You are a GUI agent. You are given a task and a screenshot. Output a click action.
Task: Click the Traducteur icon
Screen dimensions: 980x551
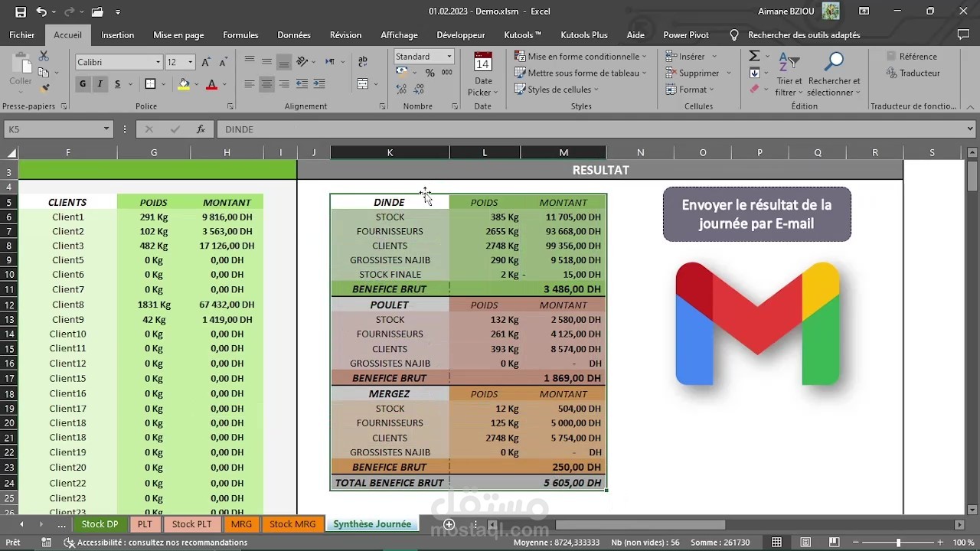point(913,73)
